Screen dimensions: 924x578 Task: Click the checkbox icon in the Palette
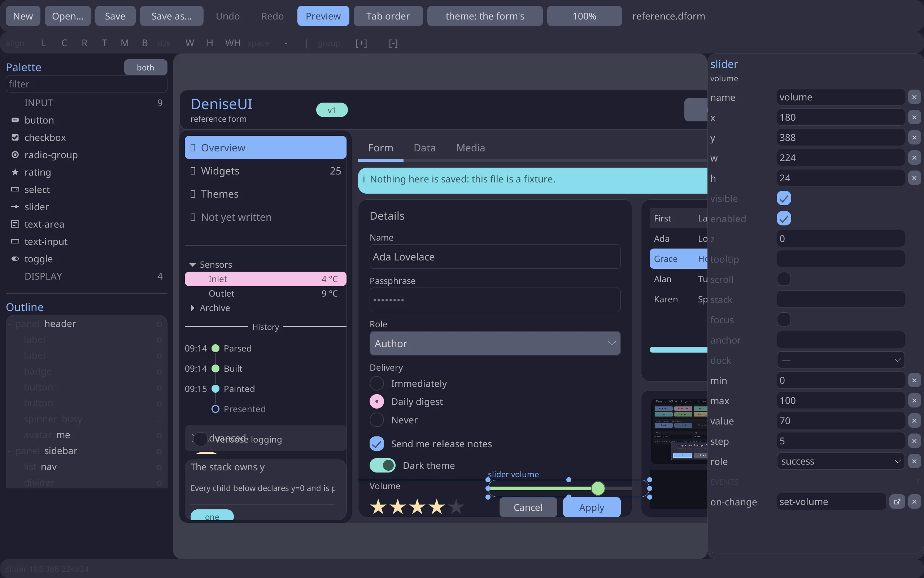click(x=15, y=137)
